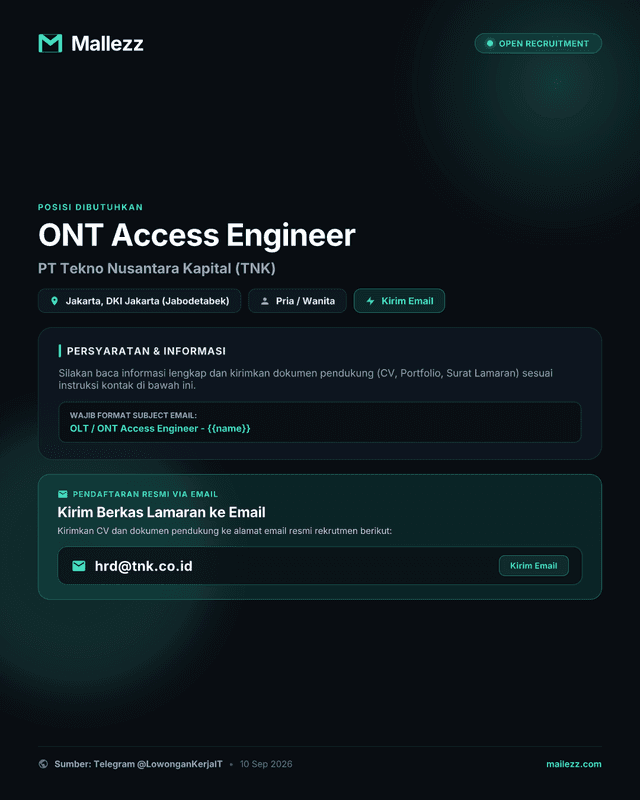
Task: Click the globe icon beside Sumber Telegram
Action: pos(43,764)
